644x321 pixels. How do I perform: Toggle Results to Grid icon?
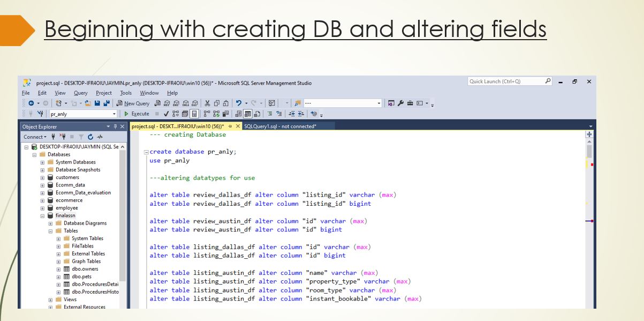click(248, 114)
